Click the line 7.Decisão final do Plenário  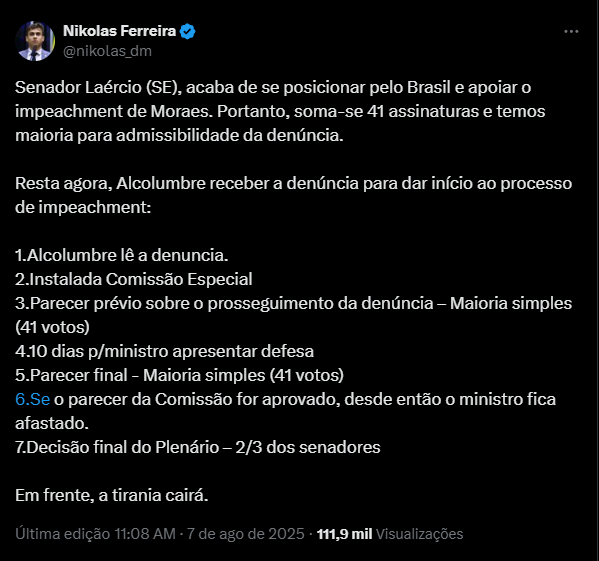(198, 447)
